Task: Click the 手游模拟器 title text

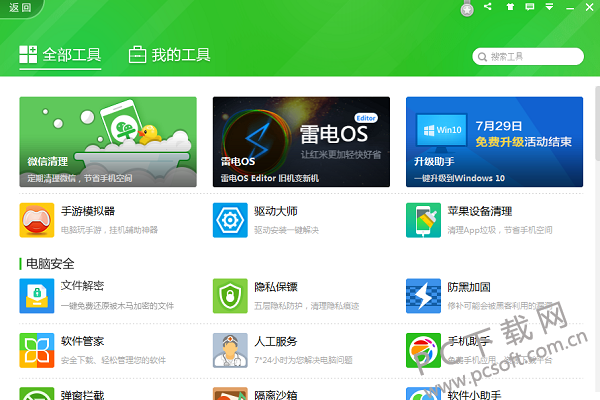Action: 88,211
